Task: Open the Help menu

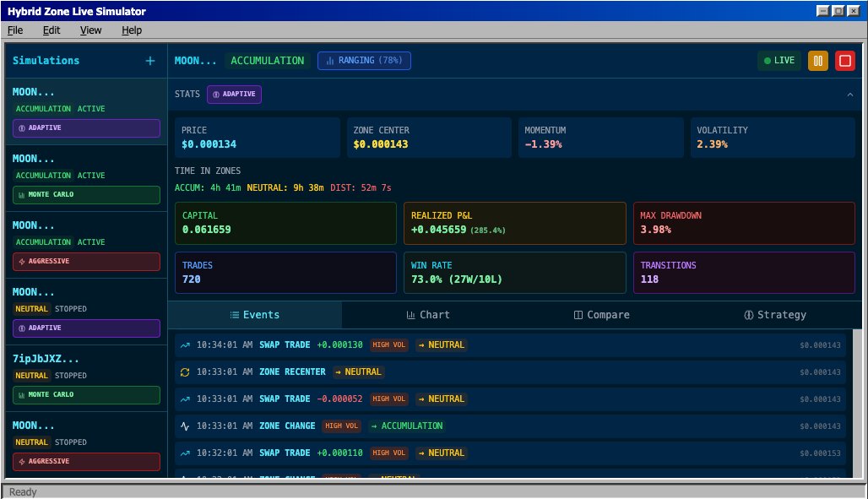Action: click(132, 30)
